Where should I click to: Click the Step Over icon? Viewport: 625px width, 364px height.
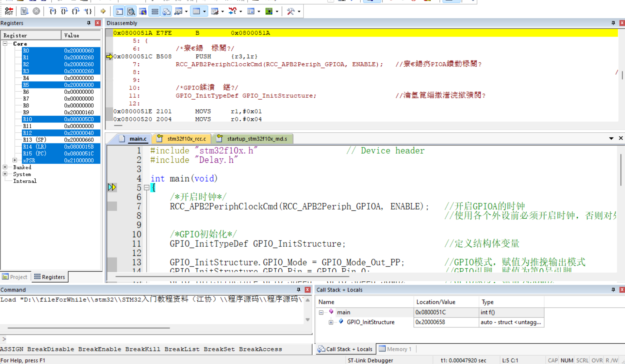tap(64, 11)
